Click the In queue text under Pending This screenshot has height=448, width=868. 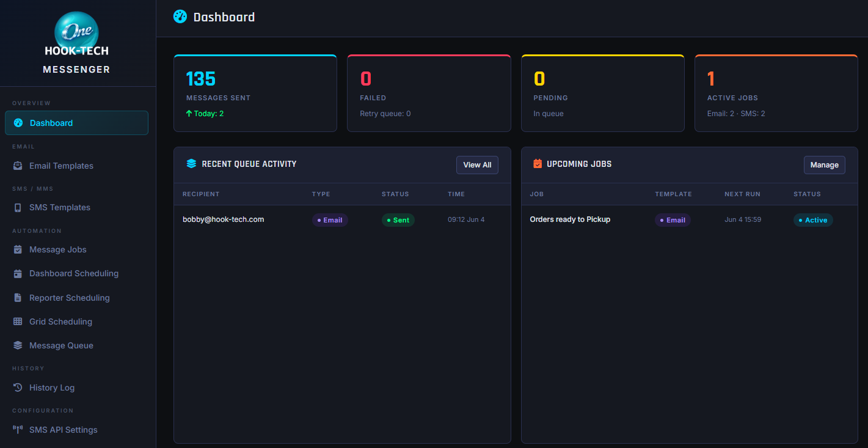pyautogui.click(x=549, y=114)
